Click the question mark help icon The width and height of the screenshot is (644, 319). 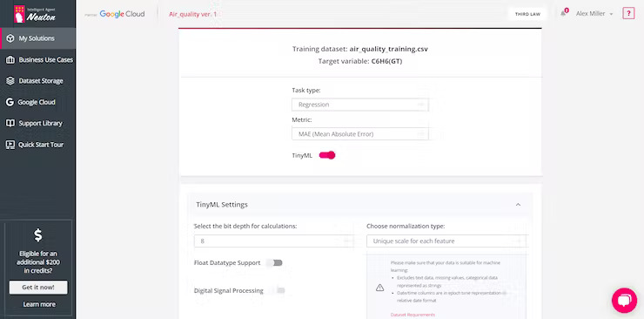628,14
